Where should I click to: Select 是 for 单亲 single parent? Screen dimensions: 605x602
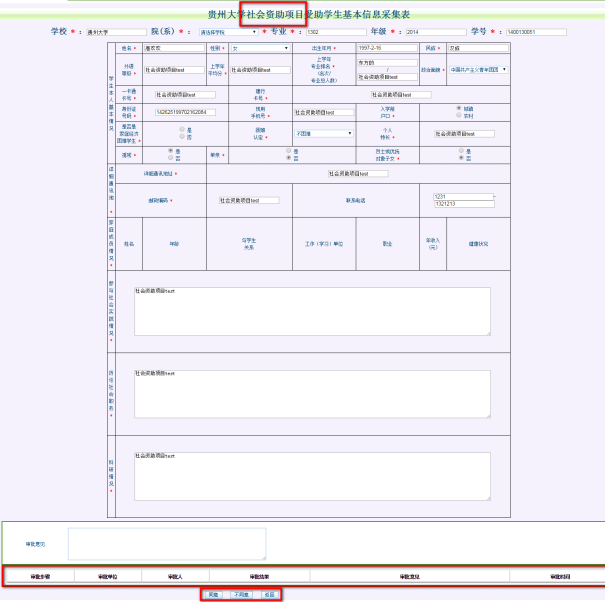(x=289, y=150)
